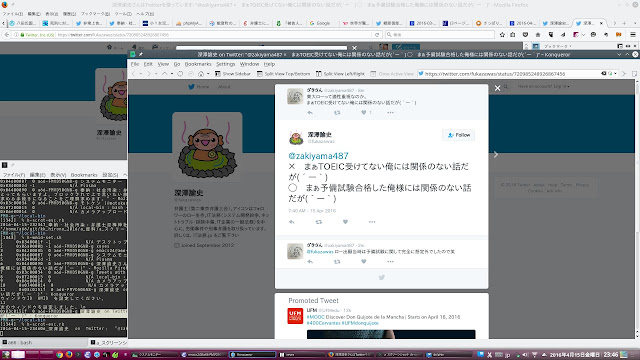Expand "Have an account? Log in" dropdown
This screenshot has height=360, width=640.
(543, 87)
